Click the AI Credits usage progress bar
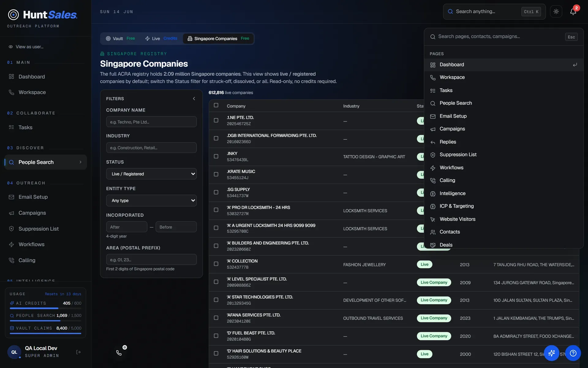Screen dimensions: 588x368 click(46, 308)
